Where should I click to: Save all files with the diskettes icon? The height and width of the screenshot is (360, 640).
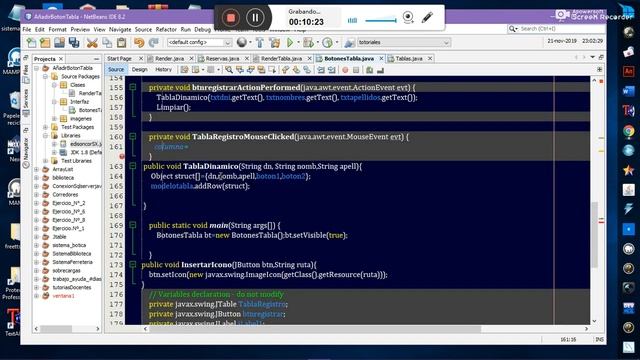(74, 42)
